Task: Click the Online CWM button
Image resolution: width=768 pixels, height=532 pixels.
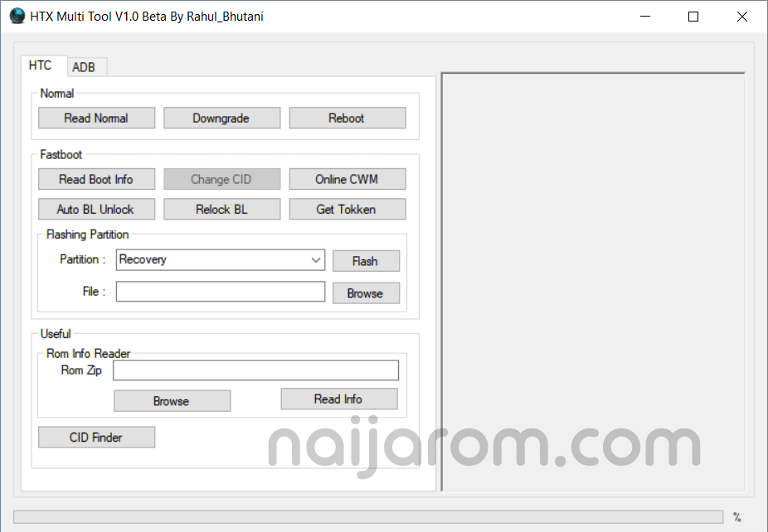Action: pyautogui.click(x=348, y=179)
